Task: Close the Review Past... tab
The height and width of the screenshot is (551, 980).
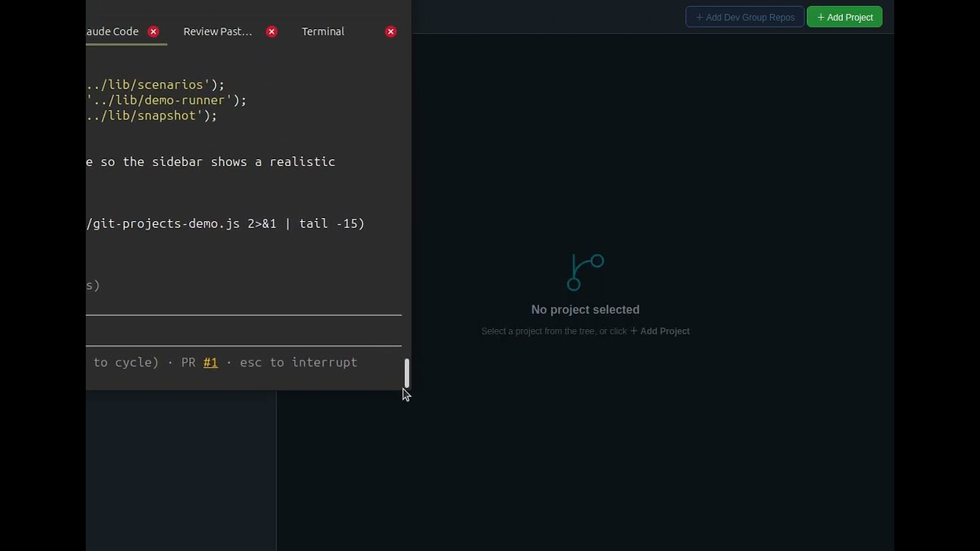Action: (272, 31)
